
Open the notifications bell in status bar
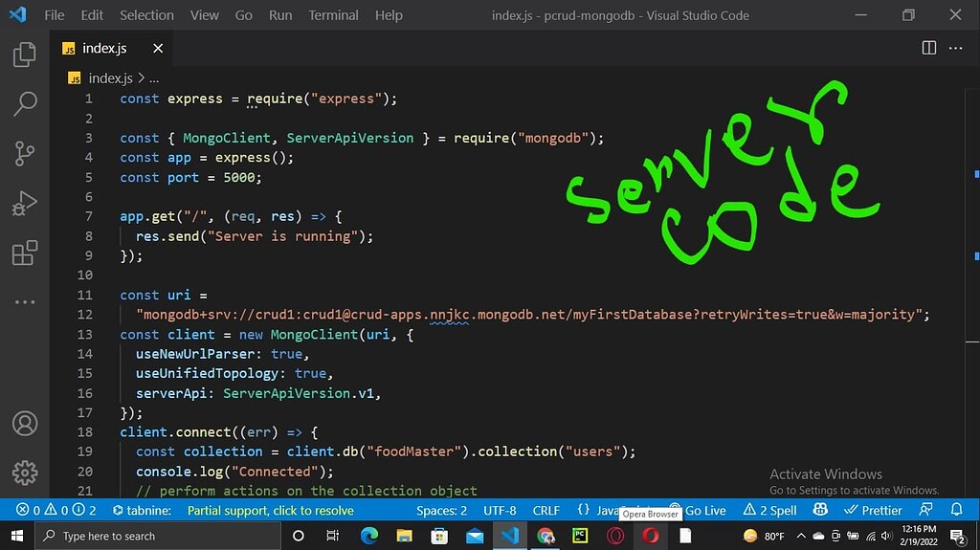(x=956, y=511)
